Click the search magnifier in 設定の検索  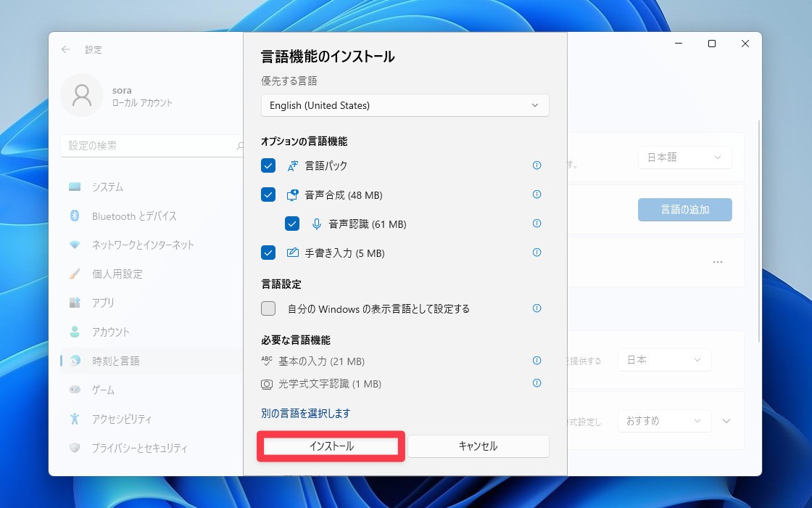[x=240, y=146]
